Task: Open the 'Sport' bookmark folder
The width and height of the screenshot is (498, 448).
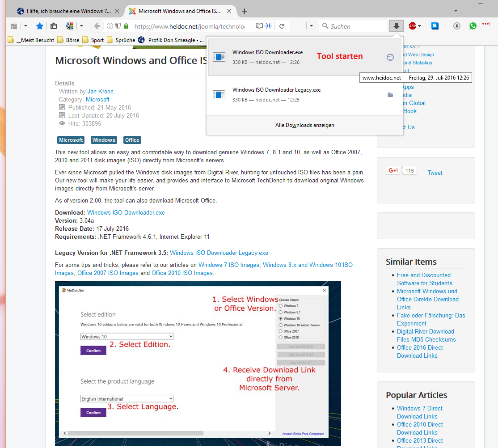Action: coord(93,40)
